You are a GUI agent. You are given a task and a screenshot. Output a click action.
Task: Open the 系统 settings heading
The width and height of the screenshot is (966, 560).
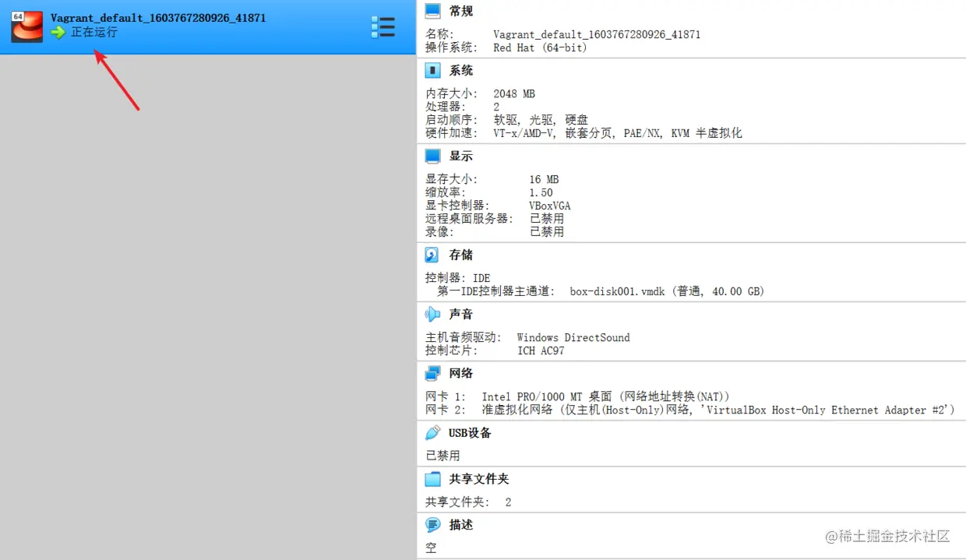461,71
